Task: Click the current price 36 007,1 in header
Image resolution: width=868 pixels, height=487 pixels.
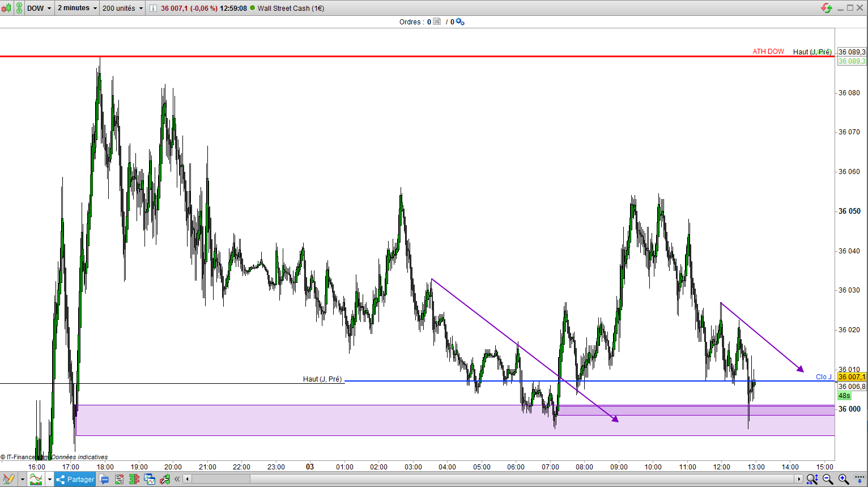Action: pyautogui.click(x=174, y=9)
